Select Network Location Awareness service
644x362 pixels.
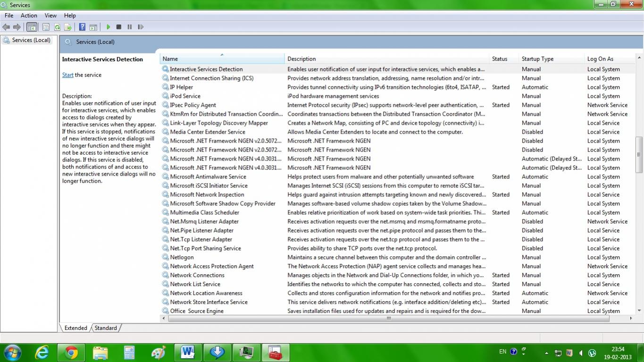tap(397, 293)
